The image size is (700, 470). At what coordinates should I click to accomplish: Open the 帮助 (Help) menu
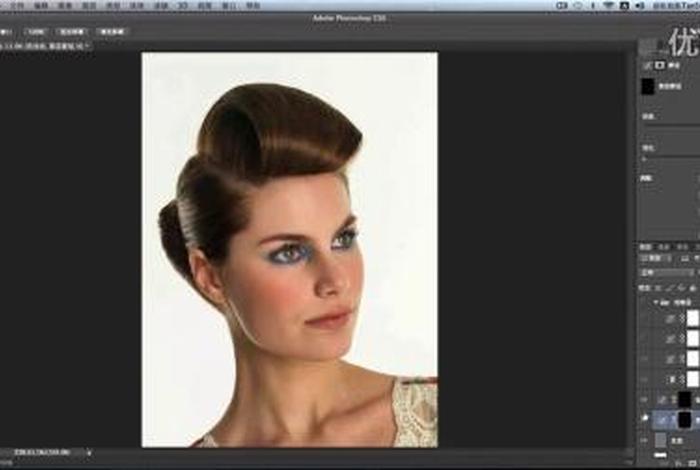click(x=253, y=6)
